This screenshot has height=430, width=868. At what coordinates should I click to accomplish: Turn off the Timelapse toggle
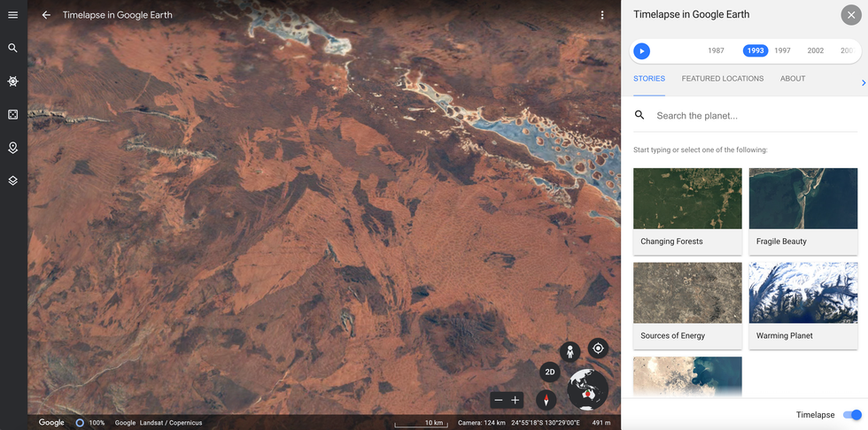[x=852, y=415]
